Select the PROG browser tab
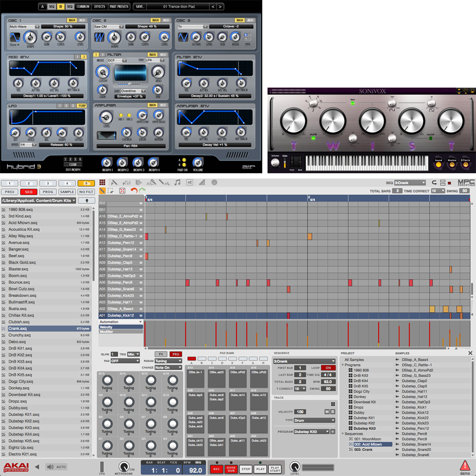This screenshot has width=476, height=476. 48,192
